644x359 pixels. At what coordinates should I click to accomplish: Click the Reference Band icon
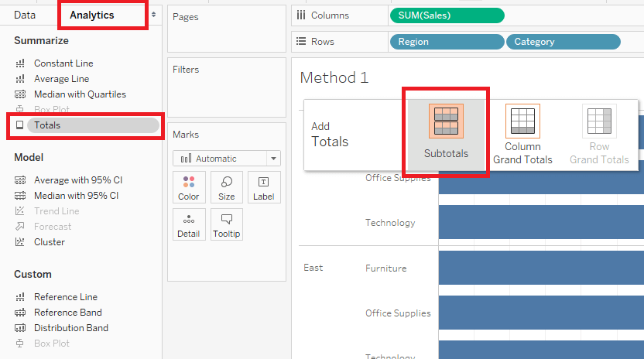(20, 313)
